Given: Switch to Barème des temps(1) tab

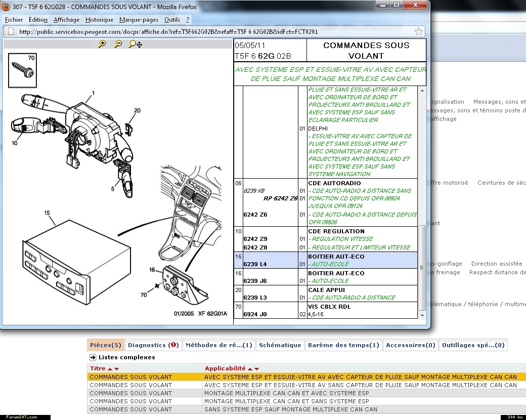Looking at the screenshot, I should (343, 345).
